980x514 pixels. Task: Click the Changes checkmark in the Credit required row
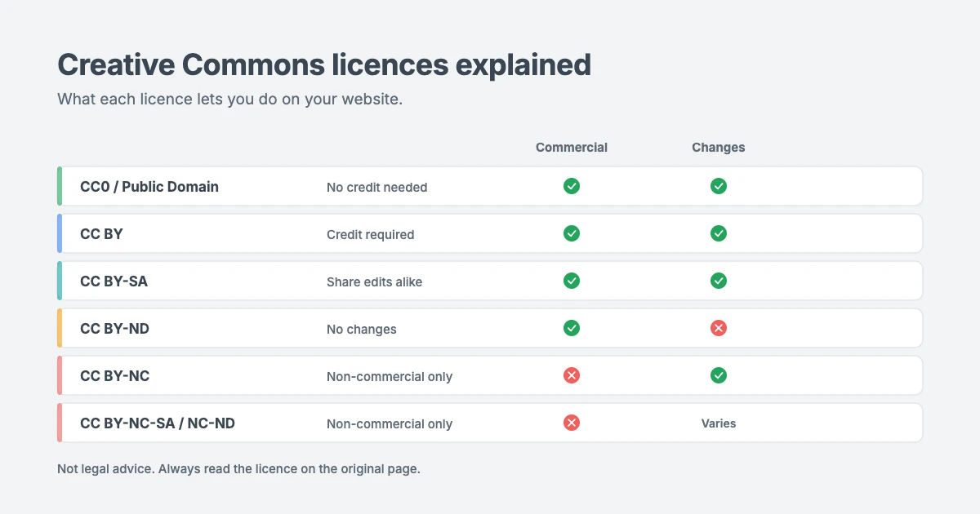(x=719, y=233)
